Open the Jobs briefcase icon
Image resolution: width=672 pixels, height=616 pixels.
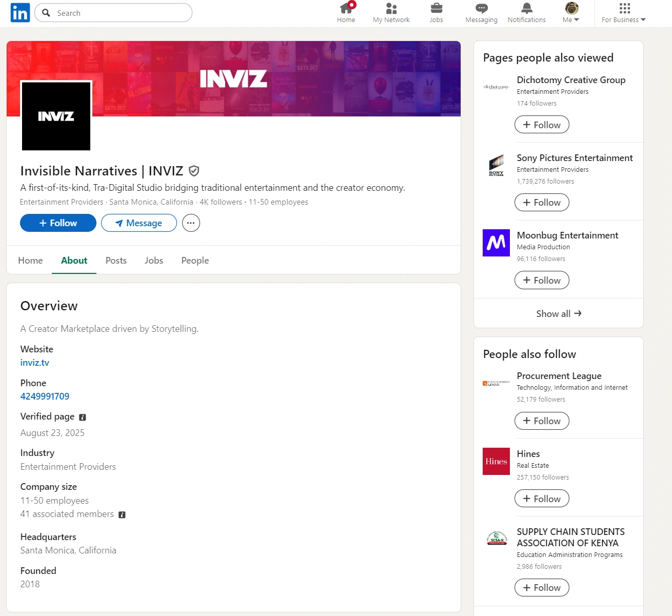coord(437,8)
